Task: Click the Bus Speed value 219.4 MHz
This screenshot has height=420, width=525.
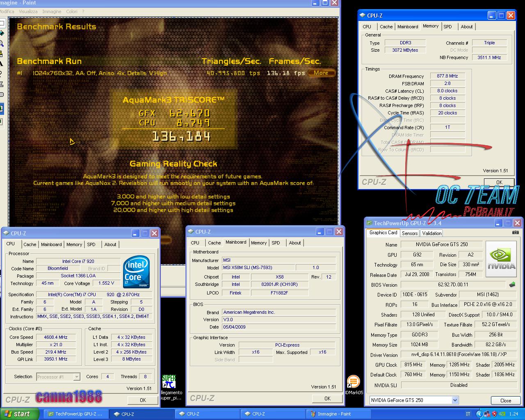Action: [56, 352]
